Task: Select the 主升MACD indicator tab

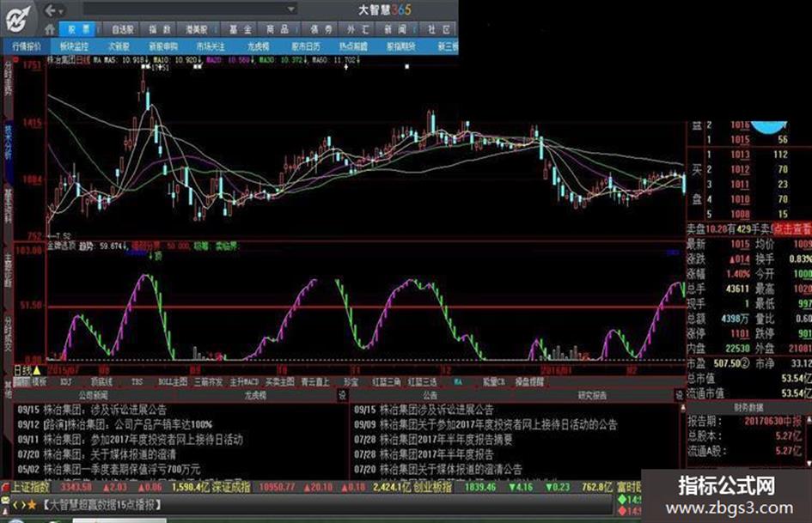Action: pyautogui.click(x=244, y=381)
